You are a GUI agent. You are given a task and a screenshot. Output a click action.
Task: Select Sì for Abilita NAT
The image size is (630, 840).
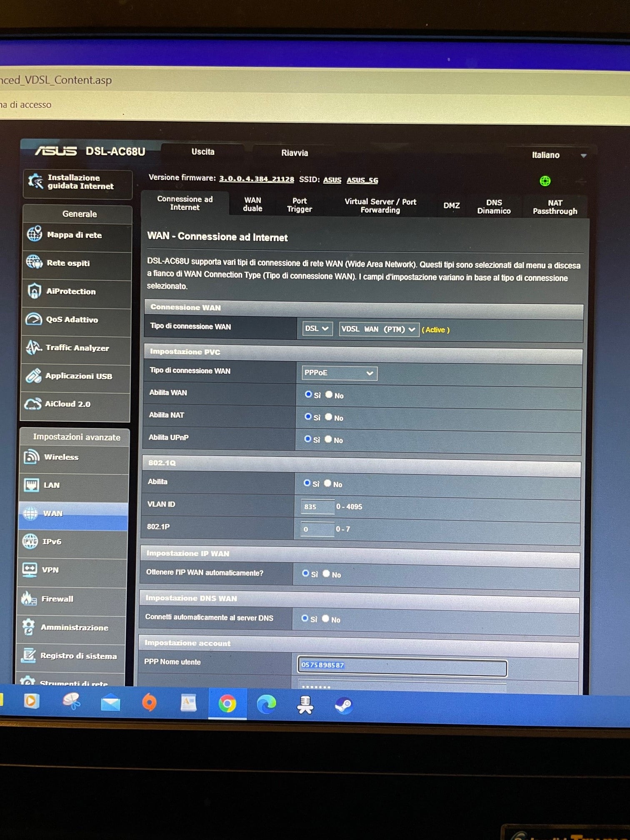pos(308,416)
